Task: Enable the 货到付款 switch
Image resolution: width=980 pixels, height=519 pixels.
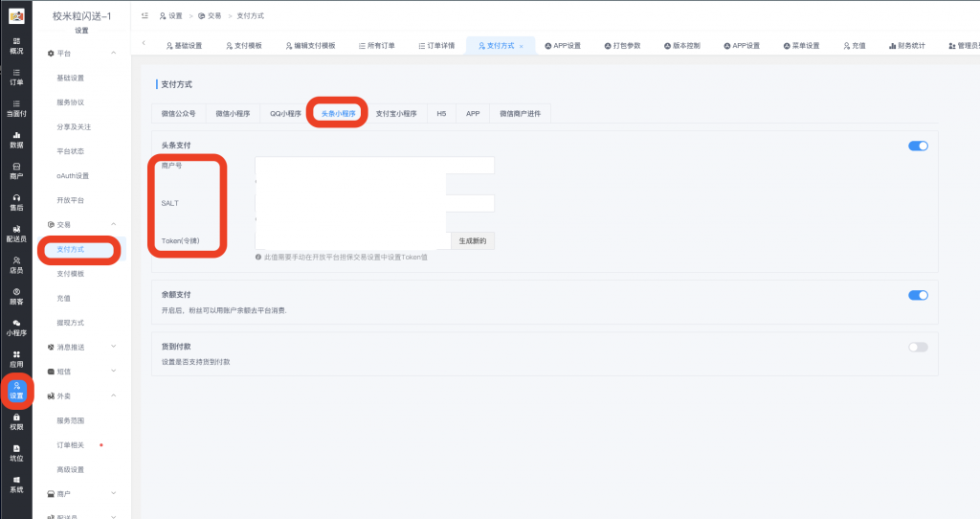Action: pos(918,347)
